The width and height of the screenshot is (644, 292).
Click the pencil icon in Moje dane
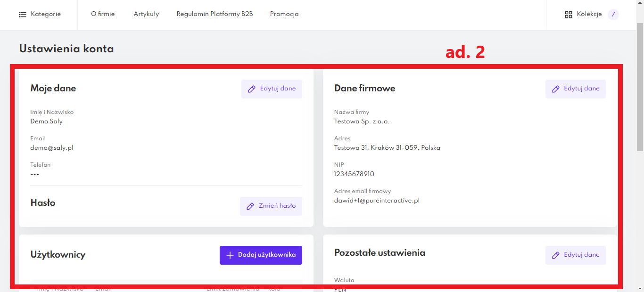252,89
